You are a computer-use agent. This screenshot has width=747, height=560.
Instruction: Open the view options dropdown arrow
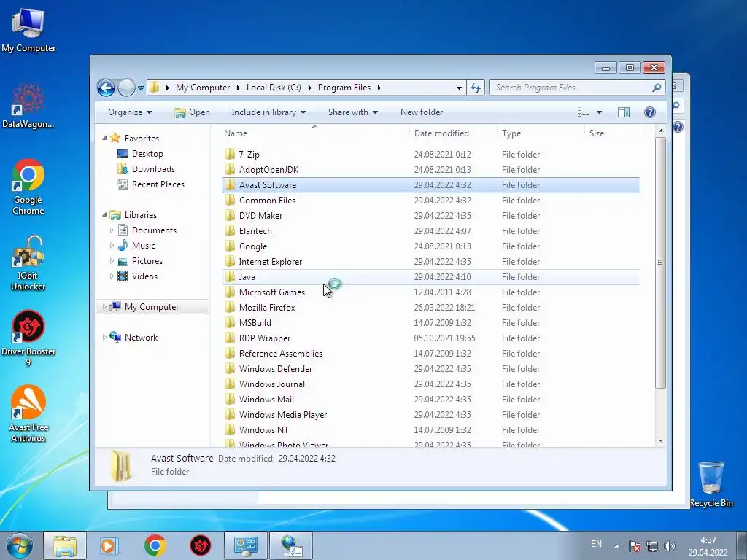600,112
